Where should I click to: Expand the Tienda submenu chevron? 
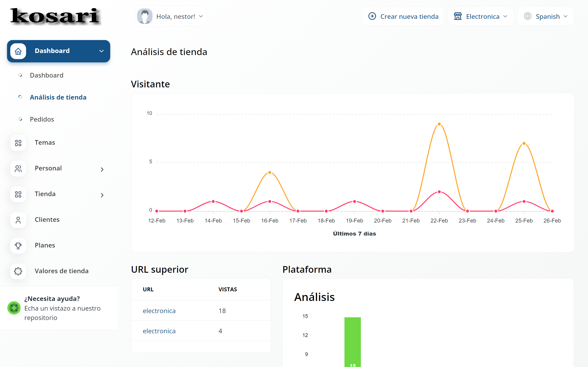(102, 195)
